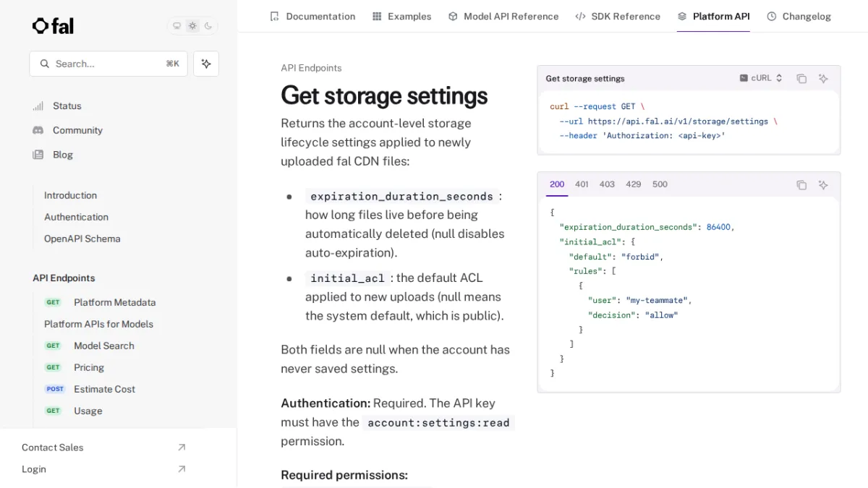Copy the response JSON code
Image resolution: width=868 pixels, height=488 pixels.
pos(801,185)
